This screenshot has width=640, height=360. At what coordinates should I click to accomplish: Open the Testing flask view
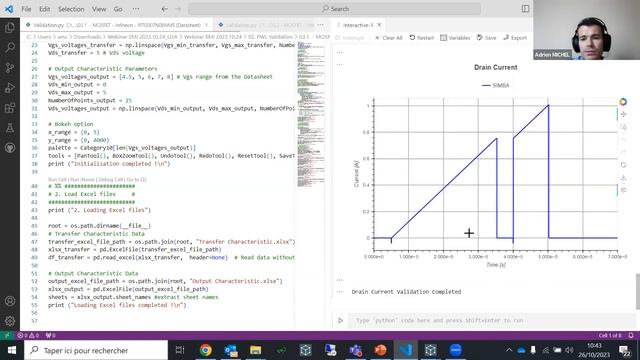coord(10,128)
